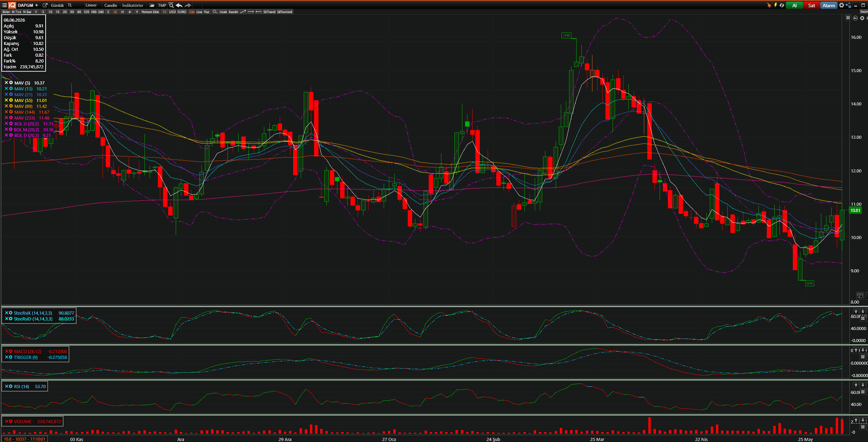Select the magnifier zoom tool

pos(215,12)
